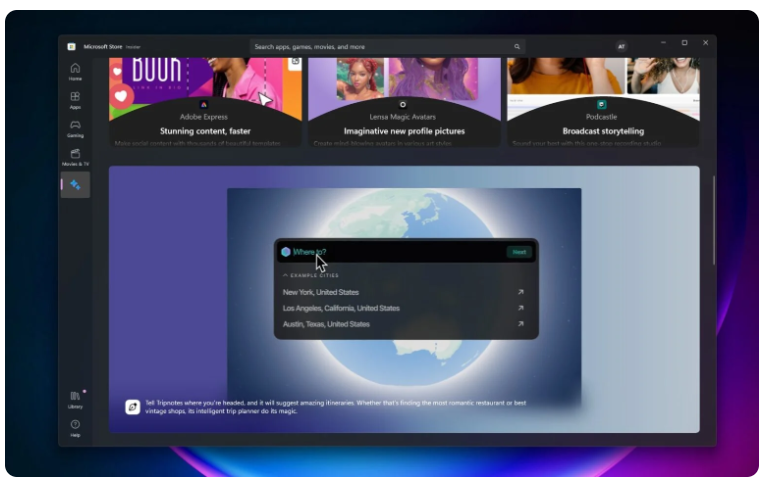Click the Tripnotes app icon beside description
This screenshot has height=488, width=764.
pyautogui.click(x=132, y=406)
